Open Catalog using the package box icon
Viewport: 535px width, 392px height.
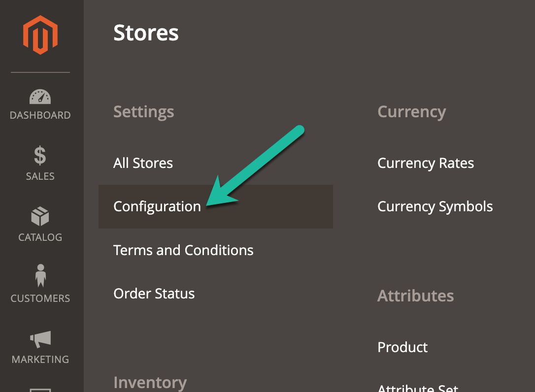tap(40, 217)
